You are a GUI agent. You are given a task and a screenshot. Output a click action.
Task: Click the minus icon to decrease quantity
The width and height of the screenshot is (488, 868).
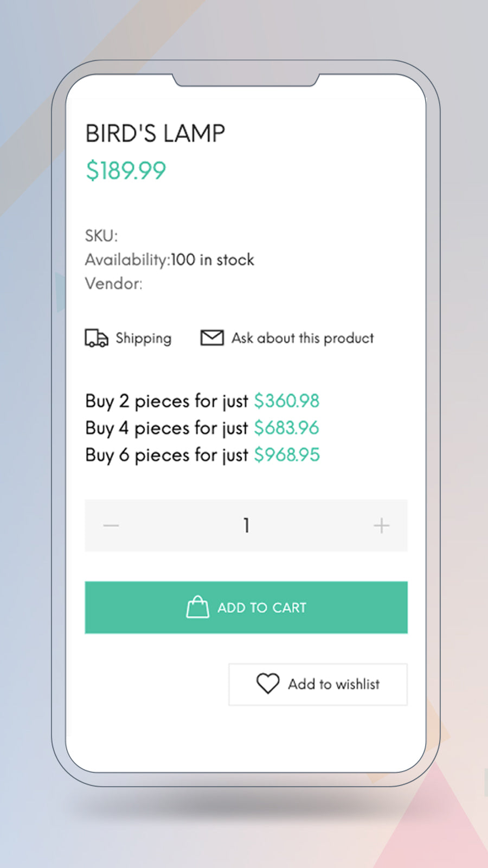pyautogui.click(x=111, y=525)
